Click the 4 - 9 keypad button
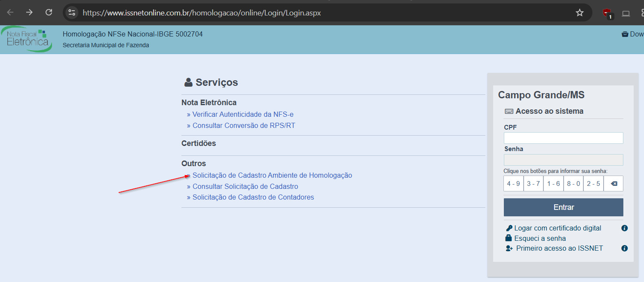644x282 pixels. (513, 183)
